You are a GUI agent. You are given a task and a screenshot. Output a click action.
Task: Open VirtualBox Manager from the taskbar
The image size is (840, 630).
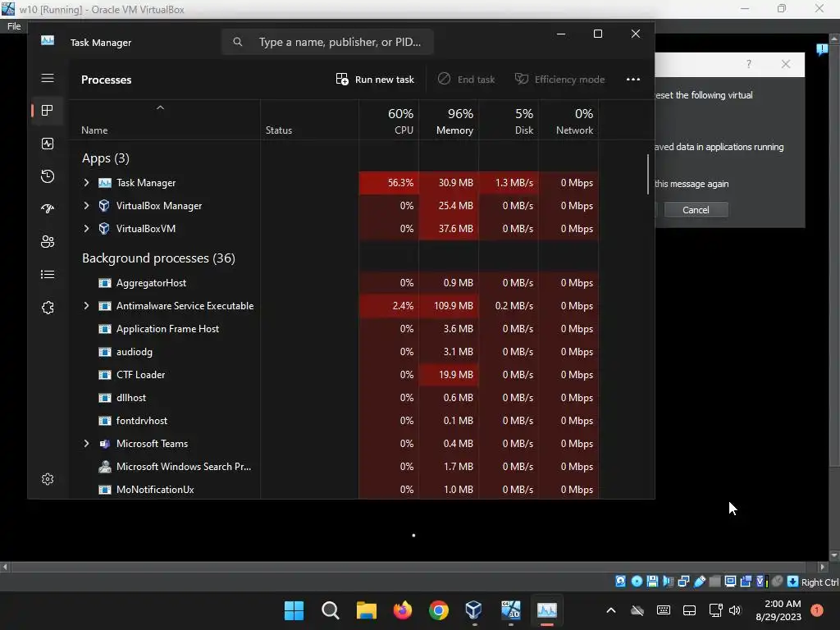[x=474, y=610]
